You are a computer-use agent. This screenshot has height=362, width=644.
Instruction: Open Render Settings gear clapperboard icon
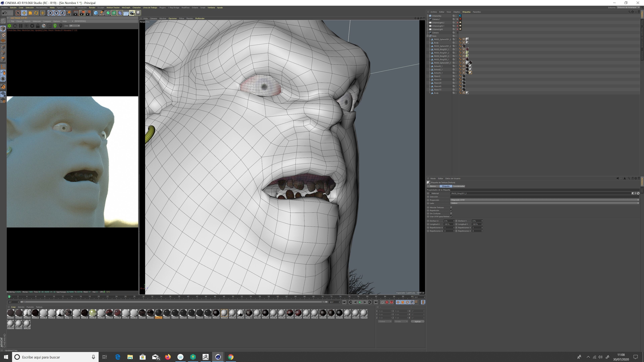tap(88, 13)
